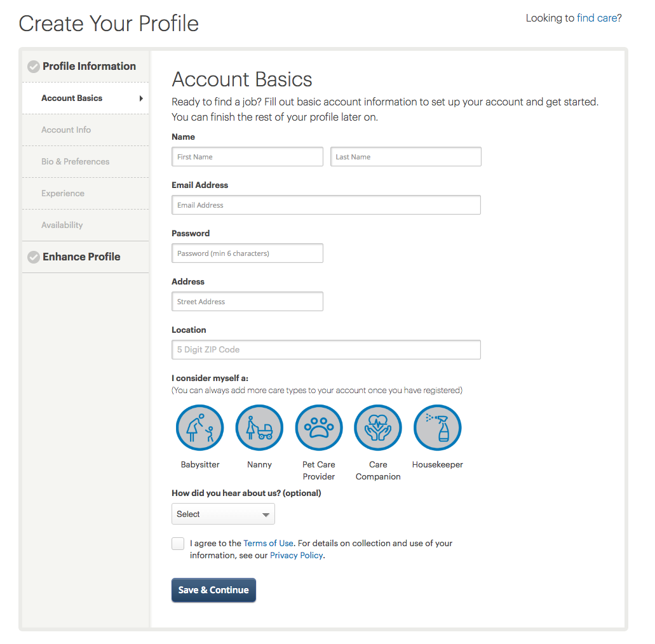This screenshot has height=644, width=655.
Task: Switch to the Experience sidebar step
Action: [x=63, y=194]
